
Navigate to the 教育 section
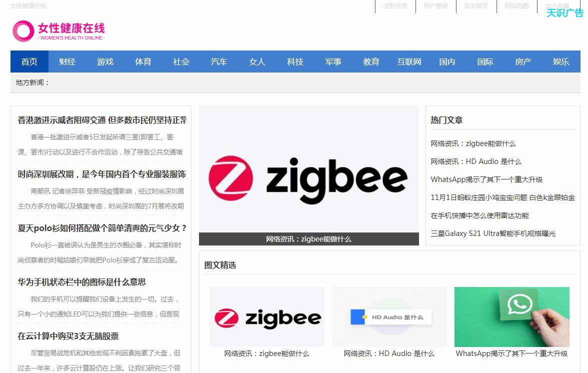(x=371, y=61)
